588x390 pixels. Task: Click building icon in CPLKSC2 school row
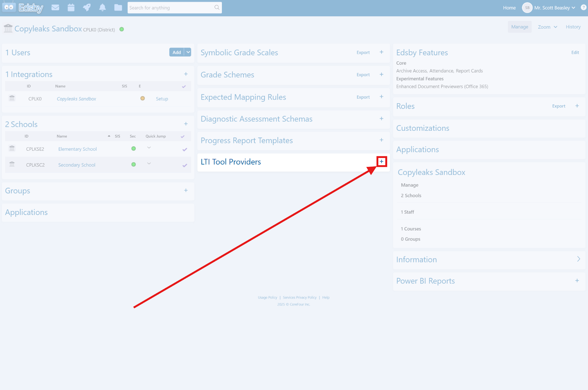(x=12, y=164)
